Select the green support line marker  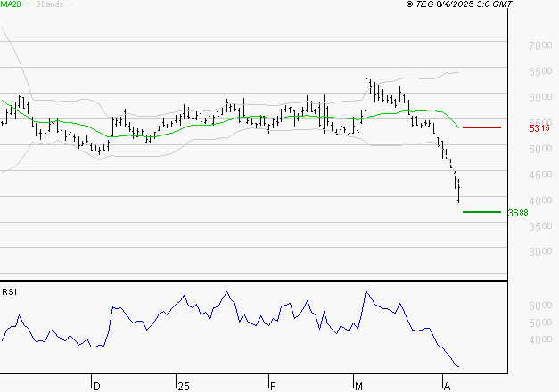[x=481, y=212]
